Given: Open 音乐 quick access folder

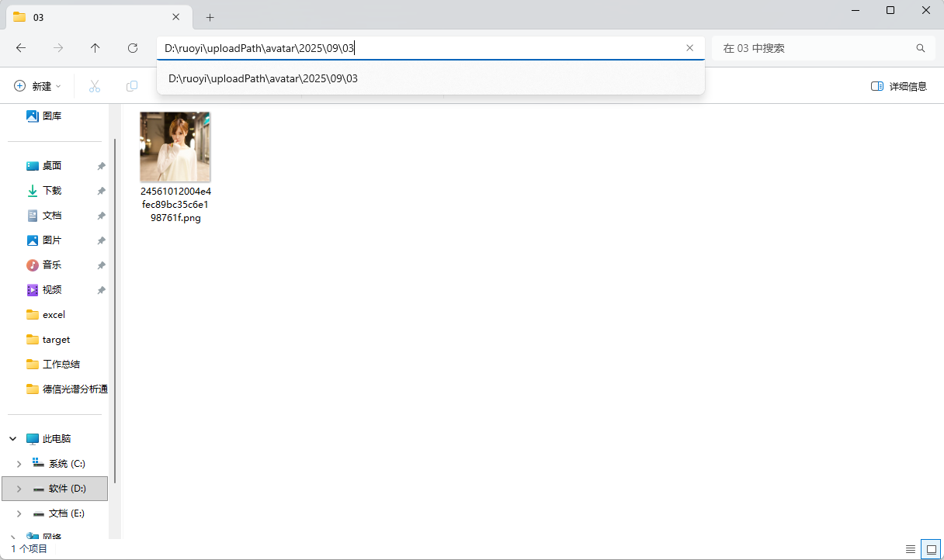Looking at the screenshot, I should point(52,265).
